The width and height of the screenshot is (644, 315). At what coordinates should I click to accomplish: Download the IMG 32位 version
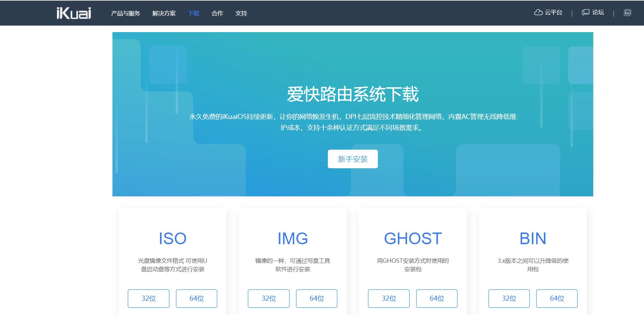tap(269, 299)
